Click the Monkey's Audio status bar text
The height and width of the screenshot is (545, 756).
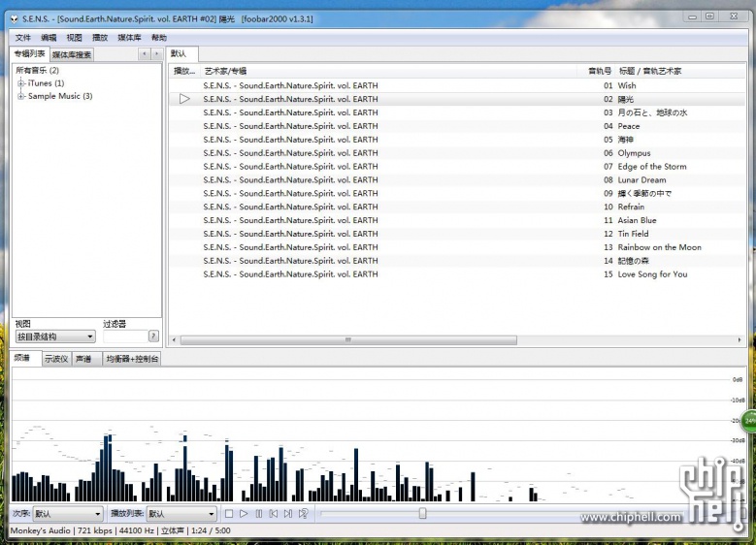click(x=40, y=530)
